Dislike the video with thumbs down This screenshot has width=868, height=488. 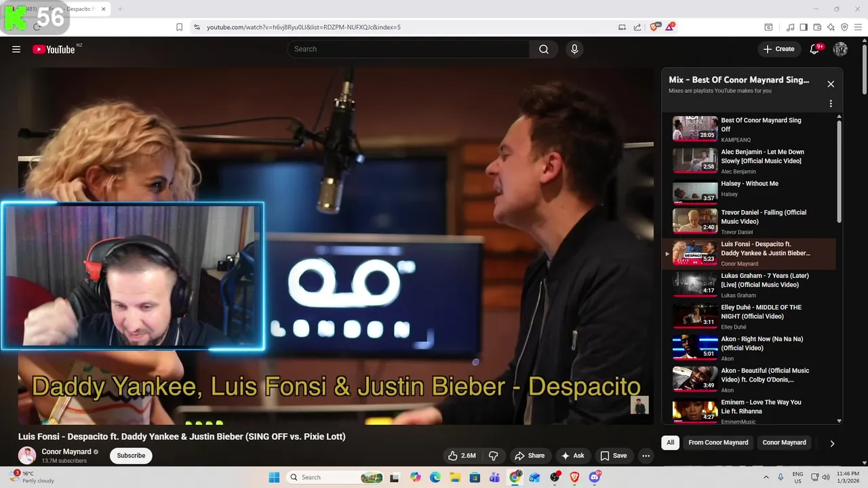494,455
